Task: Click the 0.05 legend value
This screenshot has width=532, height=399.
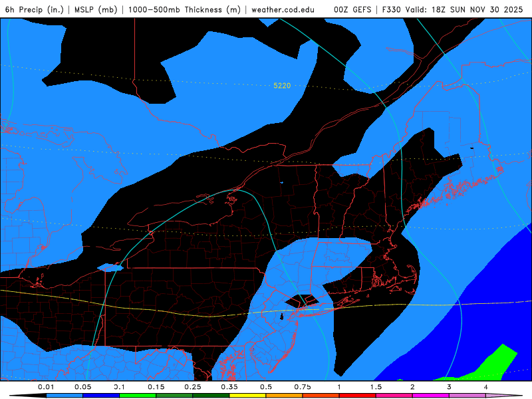Action: click(x=82, y=387)
